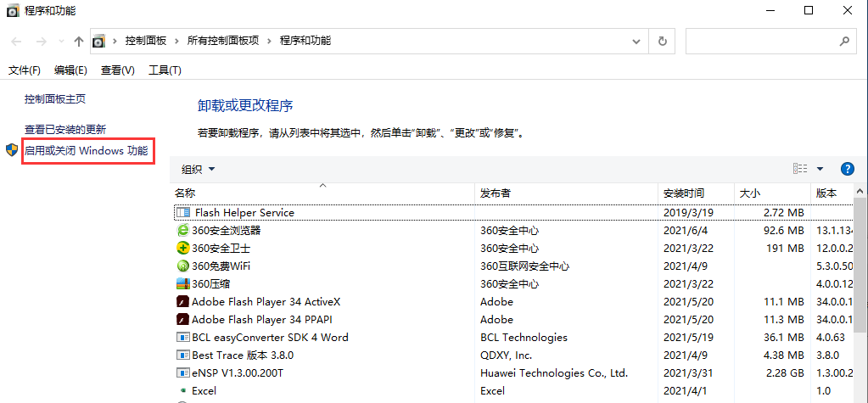Image resolution: width=868 pixels, height=403 pixels.
Task: Select eNSP V1.3.00.200T name
Action: [238, 372]
